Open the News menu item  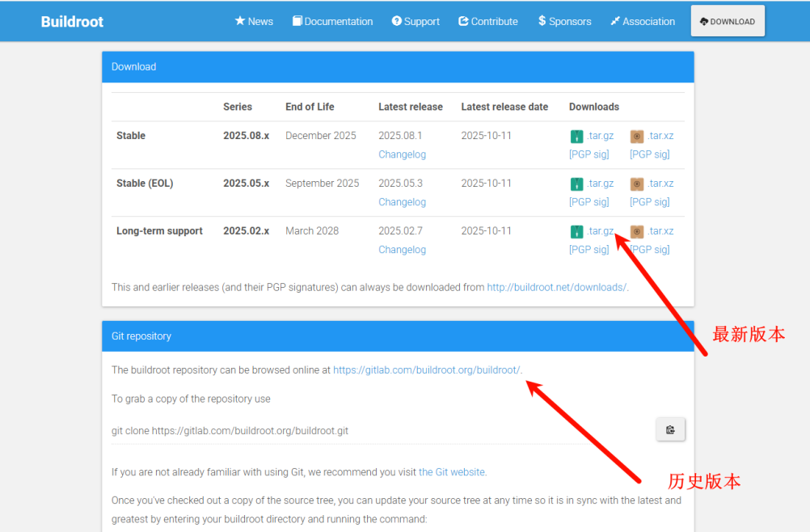pos(254,21)
